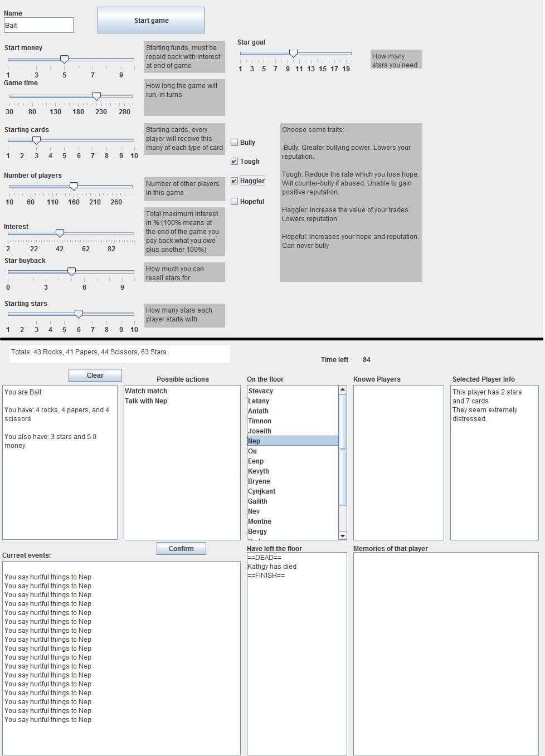
Task: Select Montne in On the floor list
Action: (293, 521)
